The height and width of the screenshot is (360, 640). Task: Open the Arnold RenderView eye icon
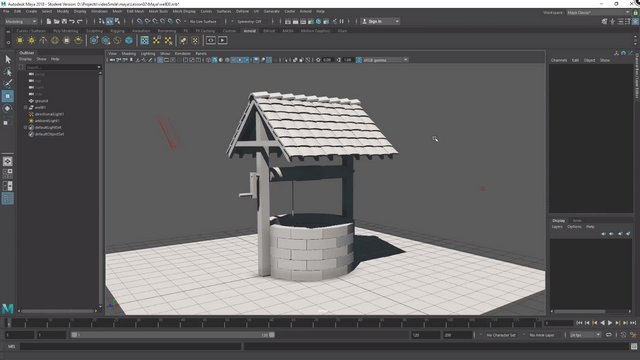click(211, 40)
